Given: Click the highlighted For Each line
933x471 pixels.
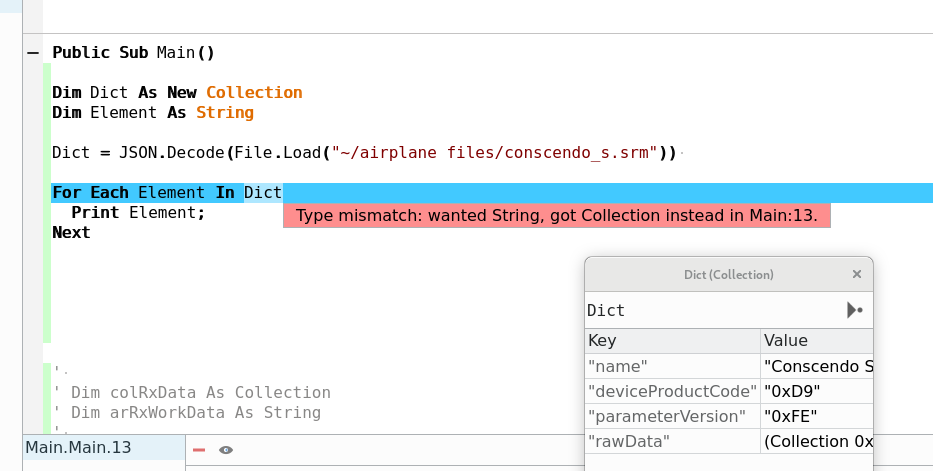Looking at the screenshot, I should click(167, 193).
